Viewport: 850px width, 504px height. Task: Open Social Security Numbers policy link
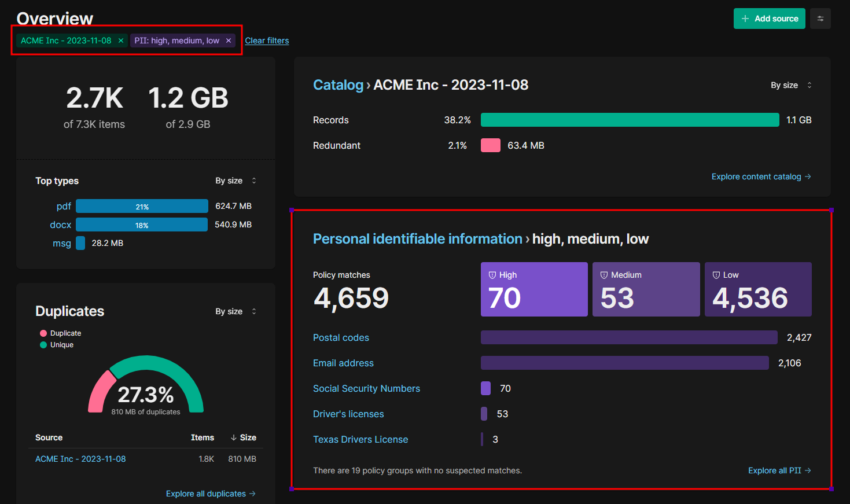[366, 388]
